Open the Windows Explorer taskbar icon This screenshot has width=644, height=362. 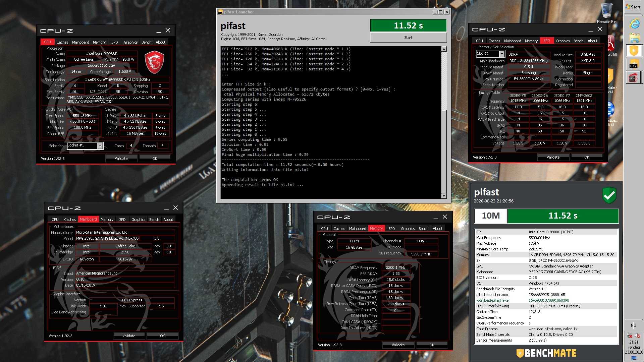coord(634,38)
